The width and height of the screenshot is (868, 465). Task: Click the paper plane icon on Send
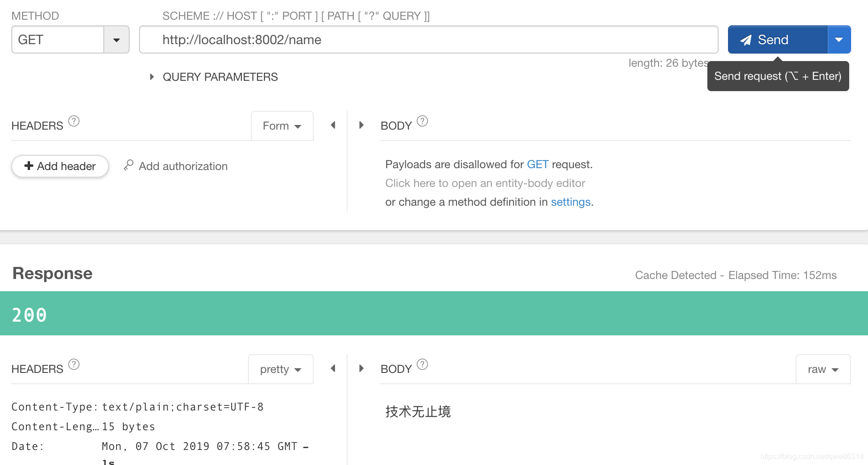746,40
